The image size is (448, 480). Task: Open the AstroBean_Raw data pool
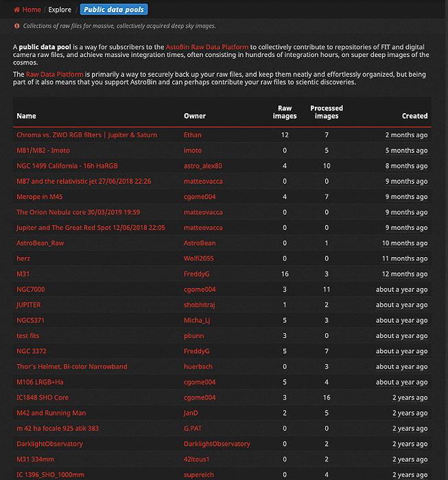click(x=40, y=243)
